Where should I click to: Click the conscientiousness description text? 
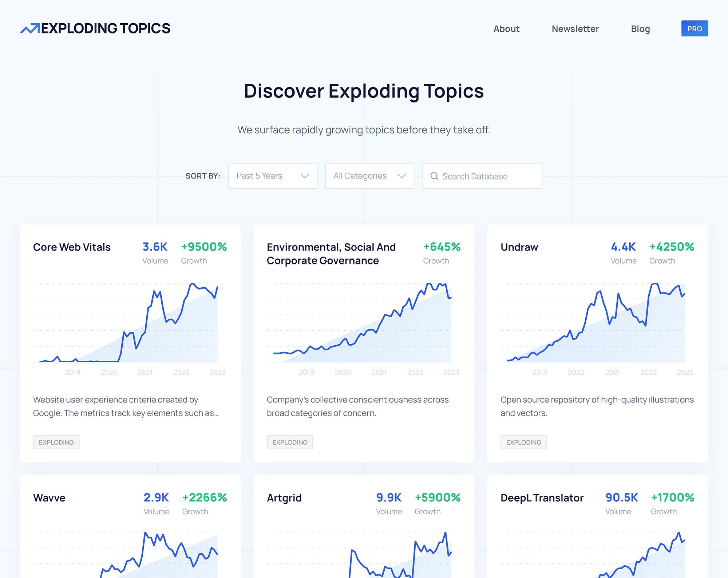(x=358, y=406)
